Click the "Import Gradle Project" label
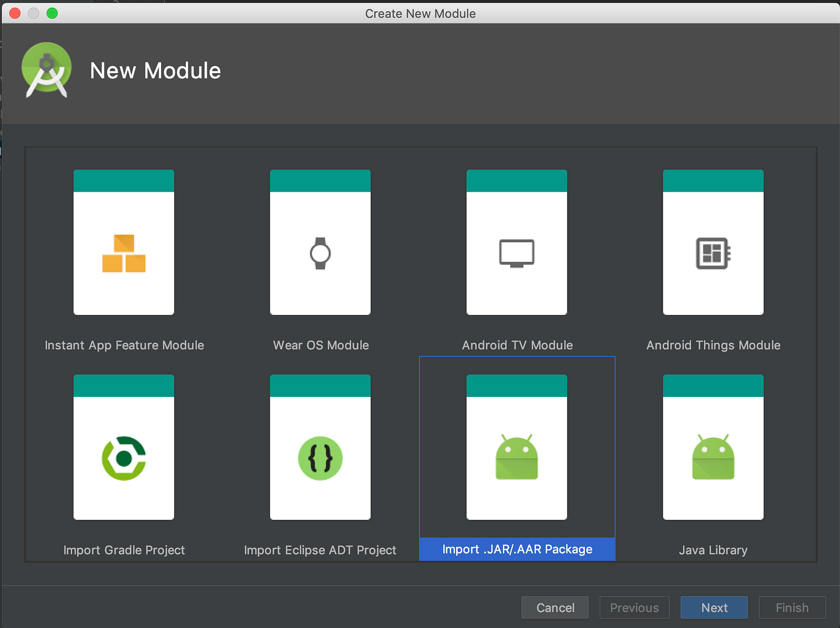This screenshot has width=840, height=628. point(124,550)
